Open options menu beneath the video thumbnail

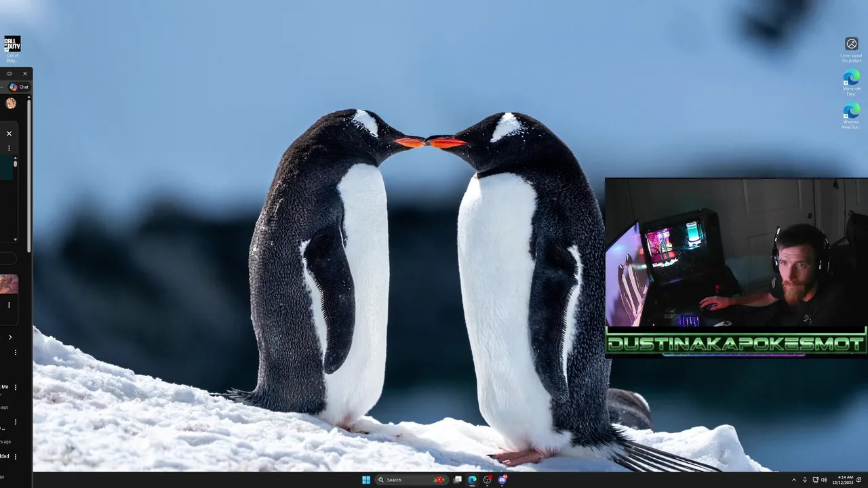[9, 305]
